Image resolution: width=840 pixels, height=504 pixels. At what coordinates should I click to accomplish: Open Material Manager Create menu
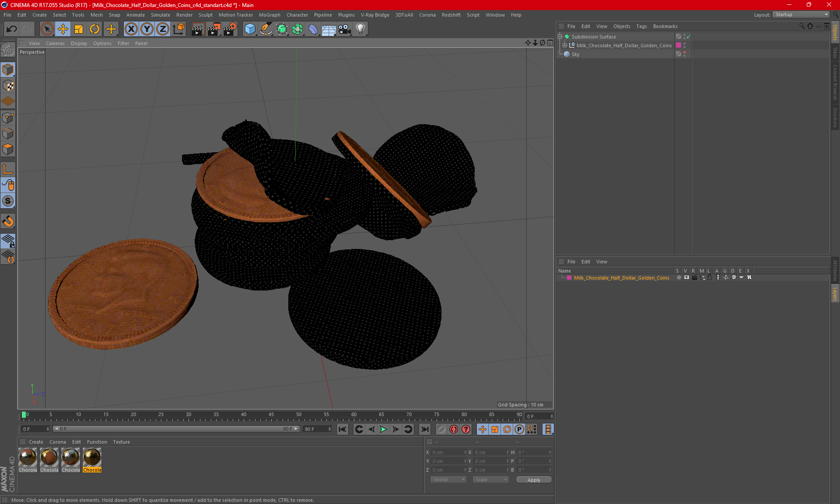click(x=36, y=442)
